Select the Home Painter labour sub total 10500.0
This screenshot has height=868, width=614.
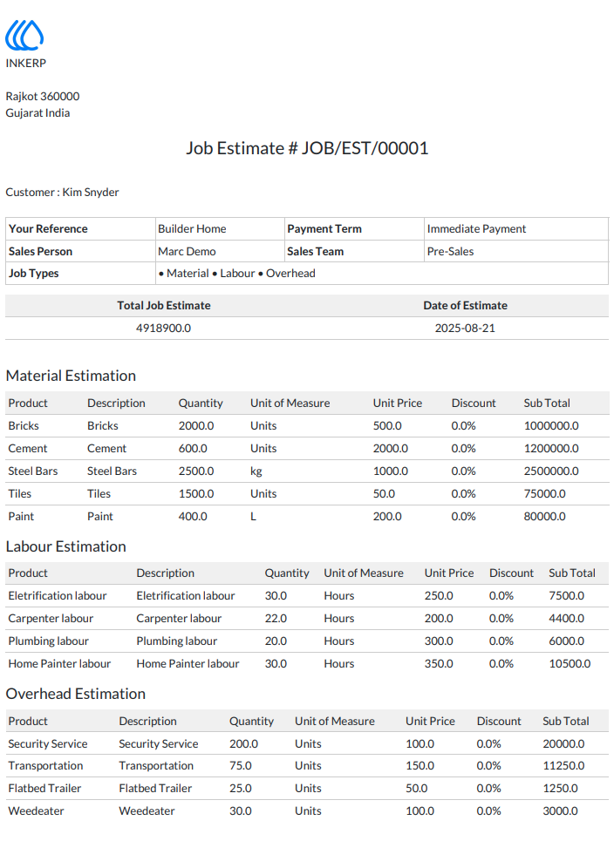(x=570, y=664)
